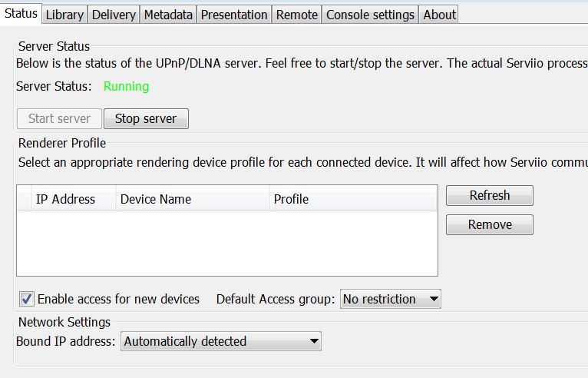Refresh the renderer device list
The height and width of the screenshot is (378, 588).
coord(490,196)
